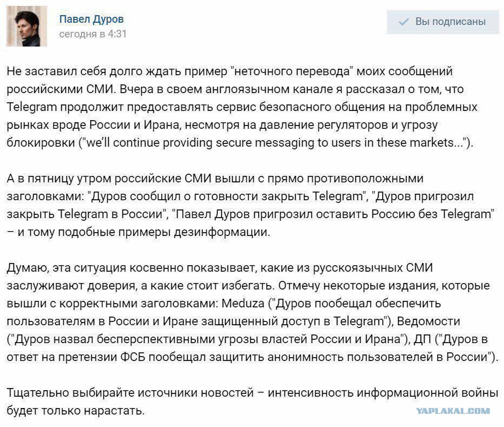Click the final paragraph Тщательно выбирайте источники

pos(253,402)
